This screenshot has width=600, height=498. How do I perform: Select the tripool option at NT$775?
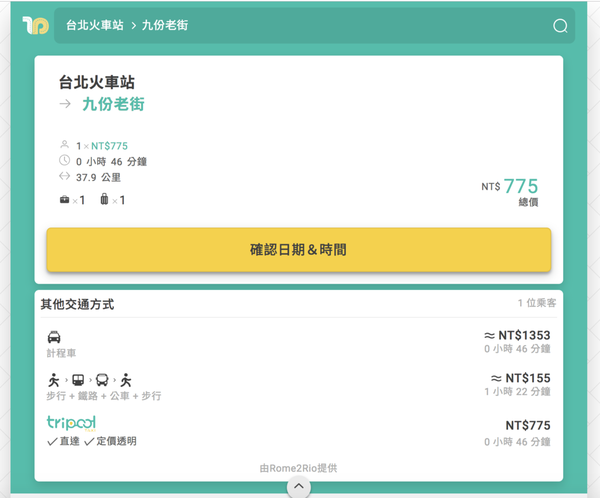point(298,430)
